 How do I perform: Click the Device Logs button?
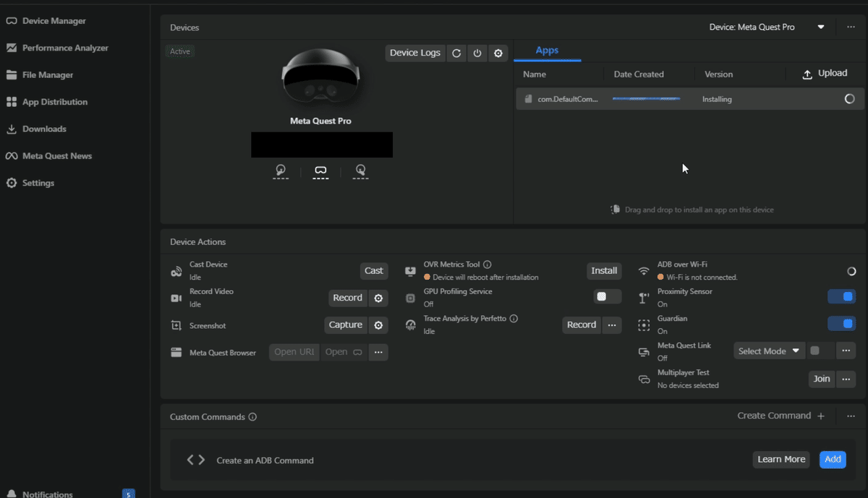pyautogui.click(x=415, y=53)
